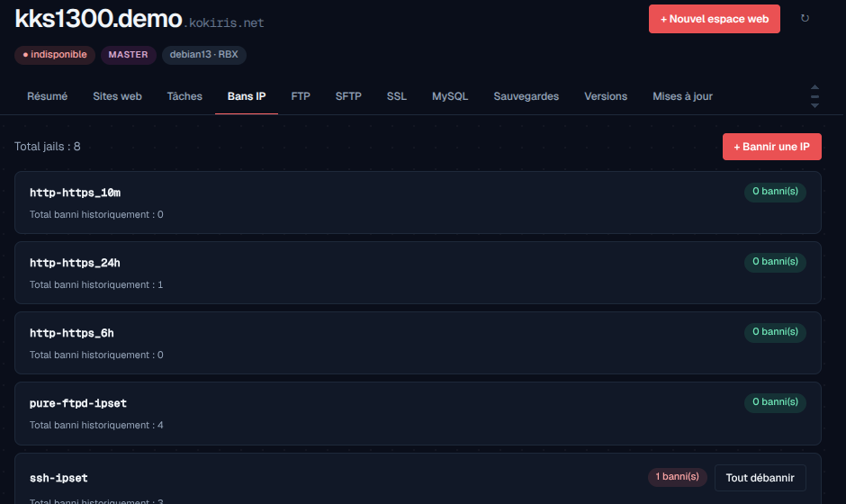Click the 1 banni(s) badge of ssh-ipset
Image resolution: width=846 pixels, height=504 pixels.
[x=677, y=477]
